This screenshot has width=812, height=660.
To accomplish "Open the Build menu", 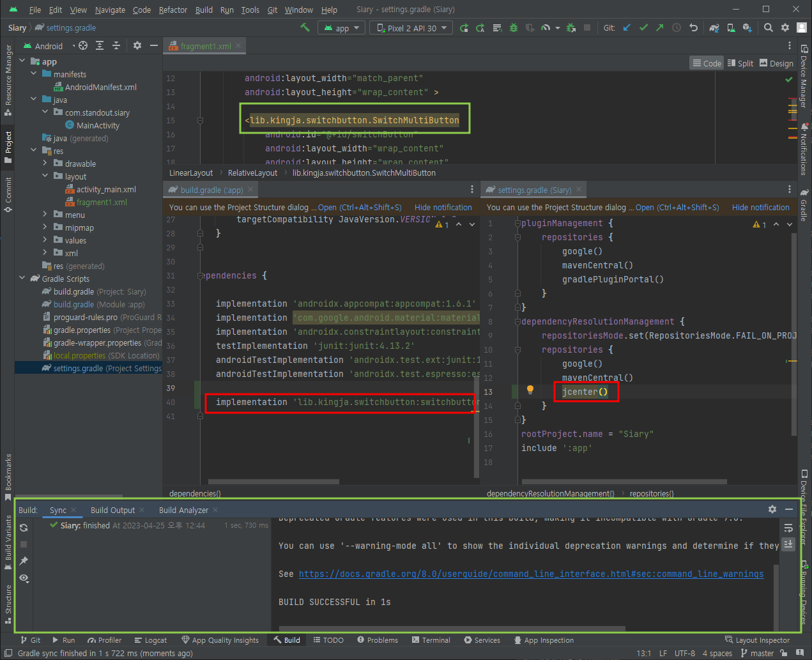I will (x=204, y=10).
